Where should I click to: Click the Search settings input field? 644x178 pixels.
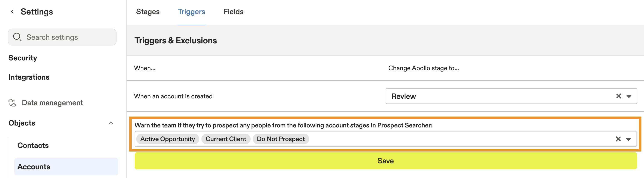click(x=62, y=37)
